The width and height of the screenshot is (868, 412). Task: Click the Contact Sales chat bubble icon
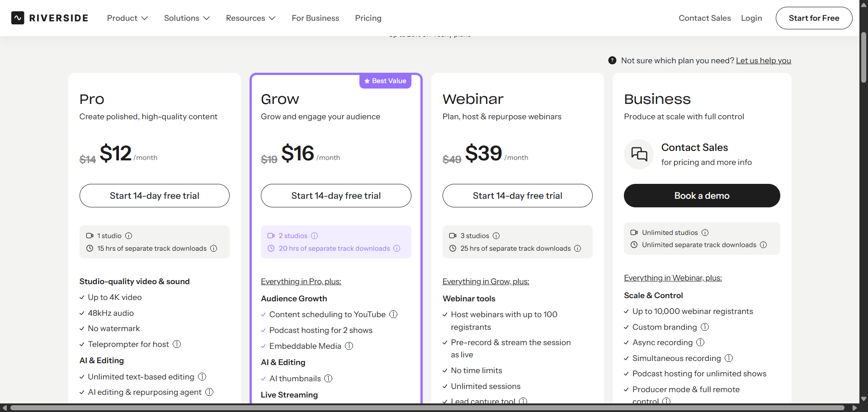[639, 154]
